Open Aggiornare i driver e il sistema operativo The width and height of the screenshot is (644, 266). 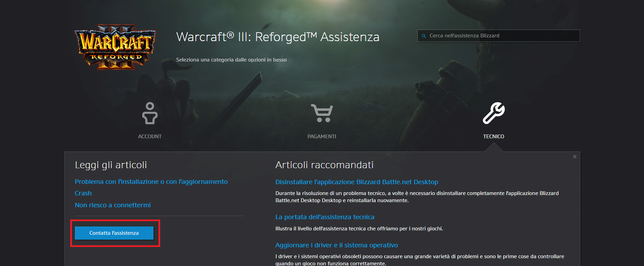coord(337,245)
